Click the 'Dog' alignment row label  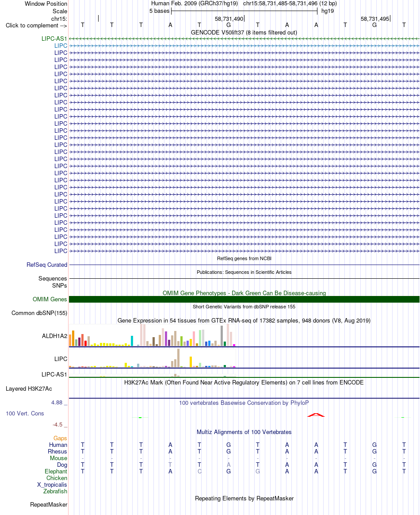coord(62,465)
